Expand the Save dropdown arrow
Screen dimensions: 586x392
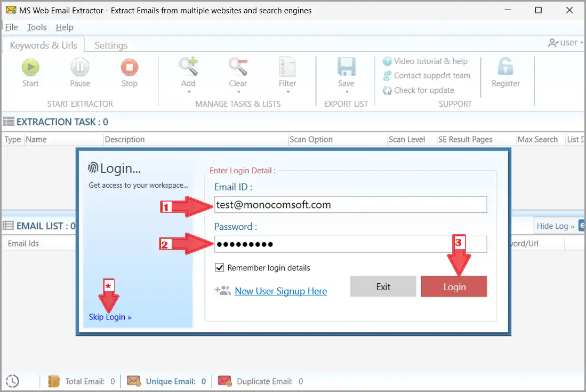pos(347,92)
